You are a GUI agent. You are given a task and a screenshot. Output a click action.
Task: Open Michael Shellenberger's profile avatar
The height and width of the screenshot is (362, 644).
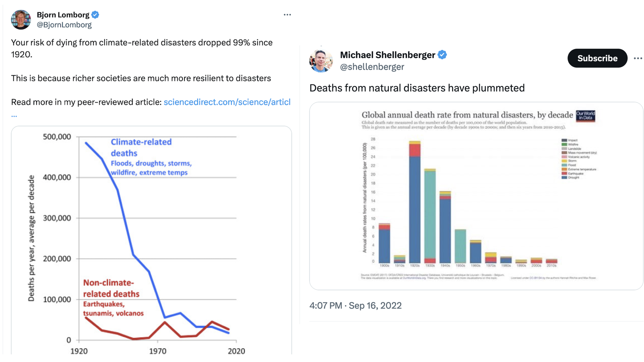pos(321,61)
